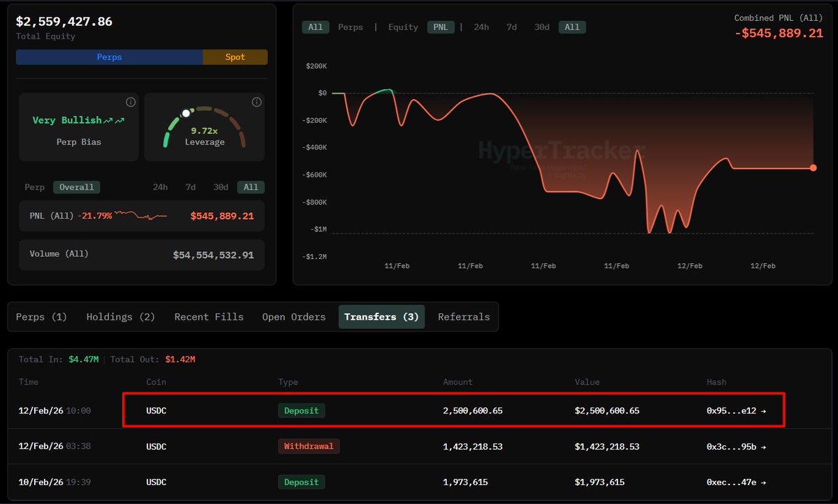This screenshot has height=504, width=838.
Task: Click endpoint marker on PNL chart
Action: (x=813, y=168)
